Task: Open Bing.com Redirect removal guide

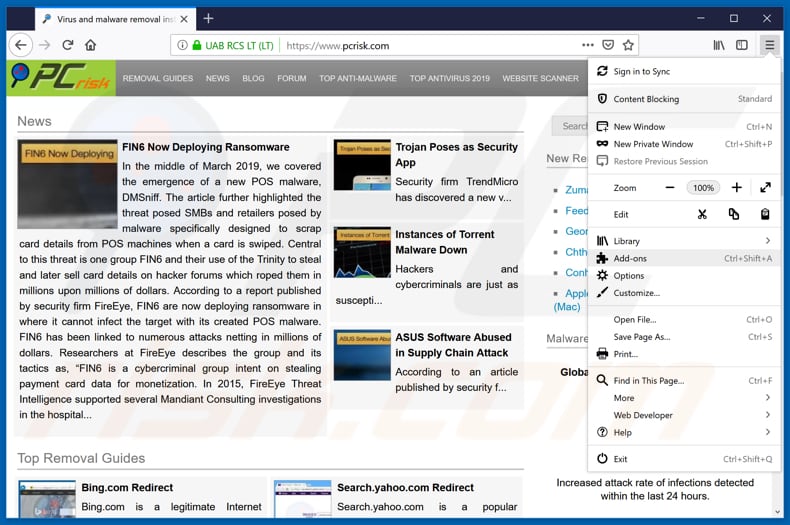Action: (127, 488)
